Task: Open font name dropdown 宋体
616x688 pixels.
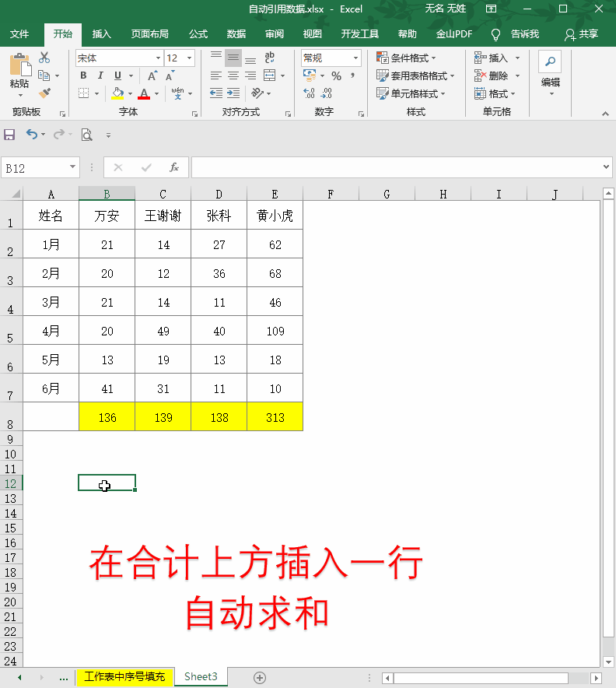Action: [158, 58]
